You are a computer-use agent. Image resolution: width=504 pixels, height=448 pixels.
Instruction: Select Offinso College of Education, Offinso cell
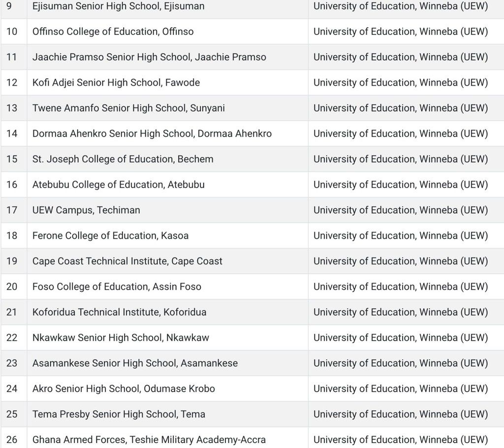click(x=113, y=32)
